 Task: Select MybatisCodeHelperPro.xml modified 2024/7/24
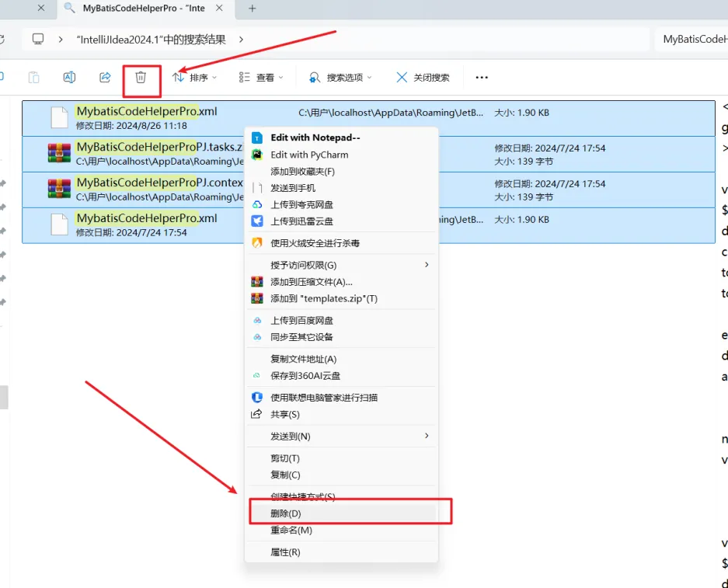tap(368, 225)
